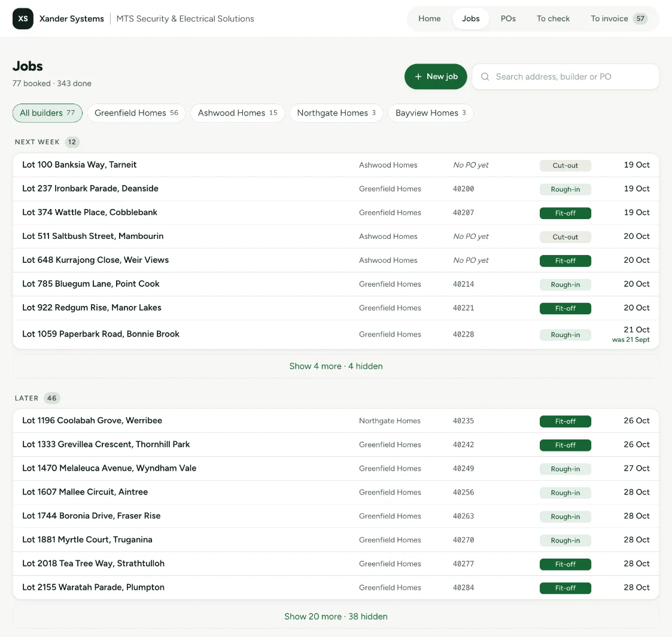Click the Fit-off badge for Lot 2155 Waratah Parade
Image resolution: width=672 pixels, height=637 pixels.
click(565, 588)
